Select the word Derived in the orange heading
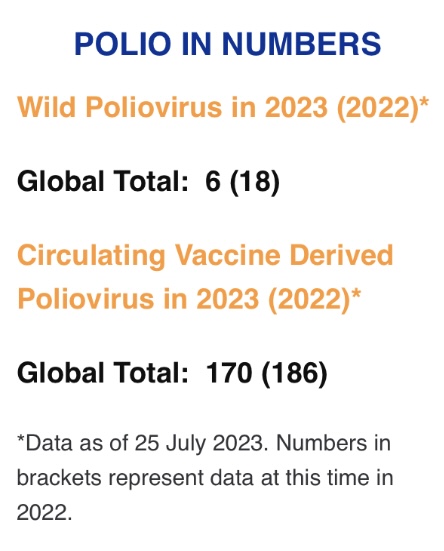The width and height of the screenshot is (444, 551). (x=341, y=255)
